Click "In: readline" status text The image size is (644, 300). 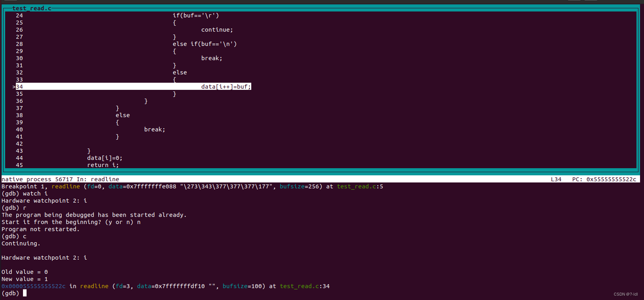(x=98, y=179)
